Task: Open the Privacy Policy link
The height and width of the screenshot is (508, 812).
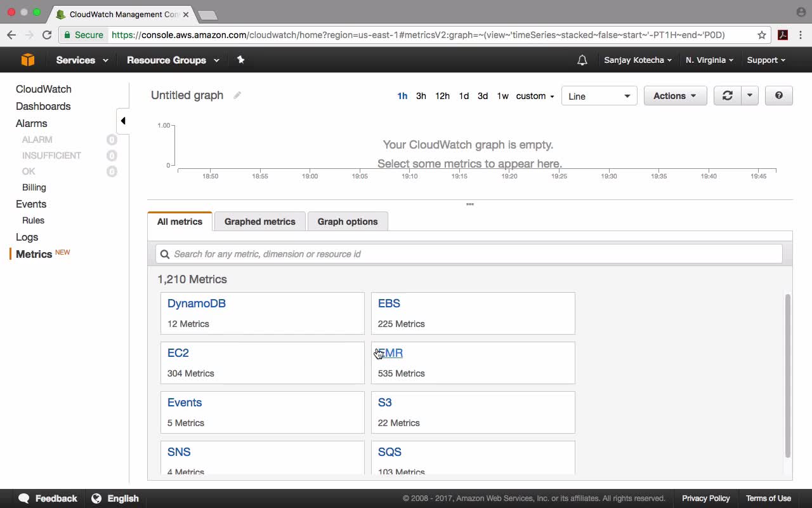Action: [x=706, y=498]
